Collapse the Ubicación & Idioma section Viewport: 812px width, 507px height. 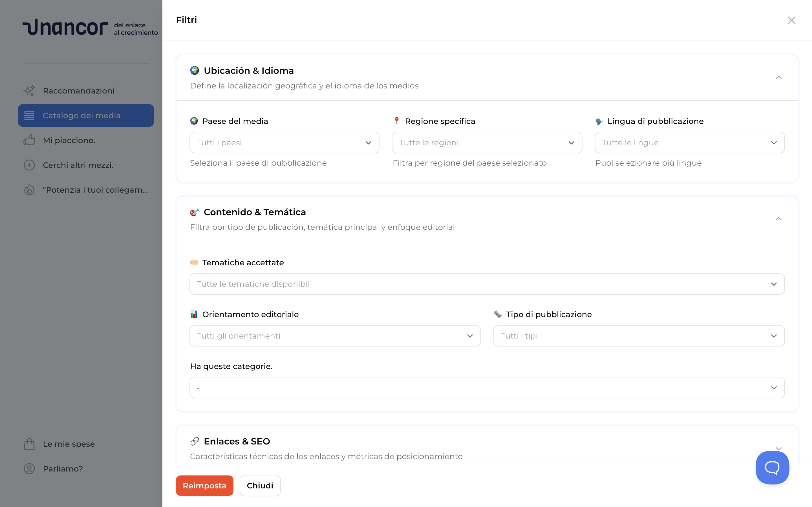[779, 77]
